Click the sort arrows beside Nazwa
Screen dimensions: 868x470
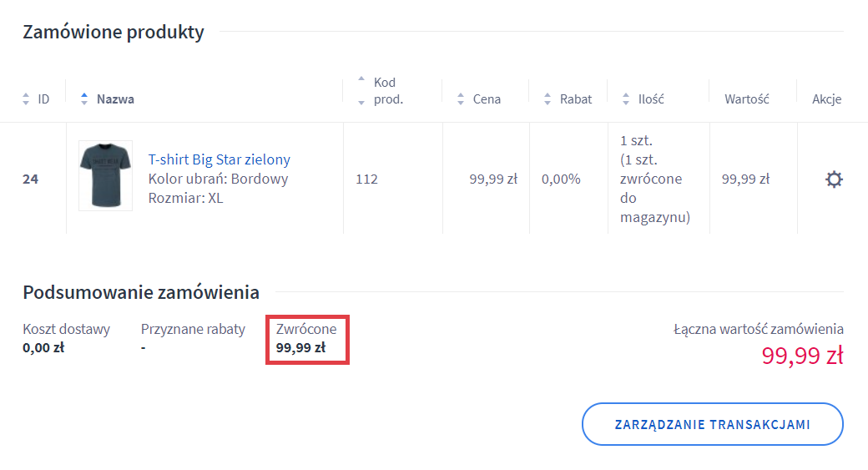pos(83,99)
